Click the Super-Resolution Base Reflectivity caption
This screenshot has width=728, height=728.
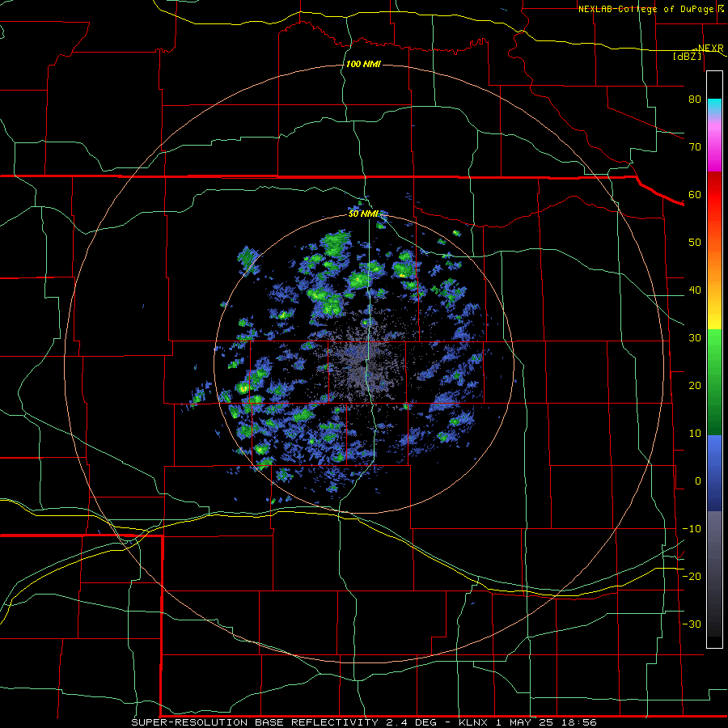363,722
